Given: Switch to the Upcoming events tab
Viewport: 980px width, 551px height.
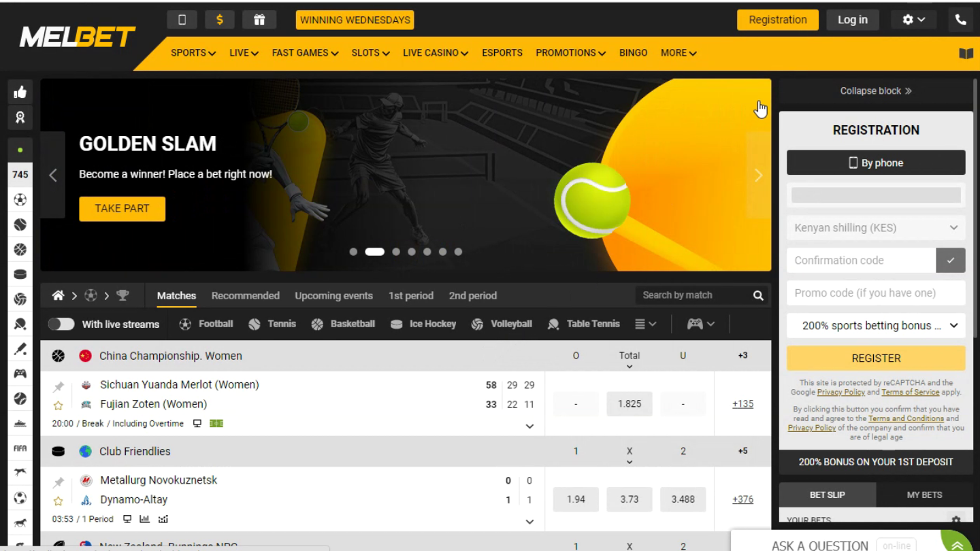Looking at the screenshot, I should coord(333,296).
